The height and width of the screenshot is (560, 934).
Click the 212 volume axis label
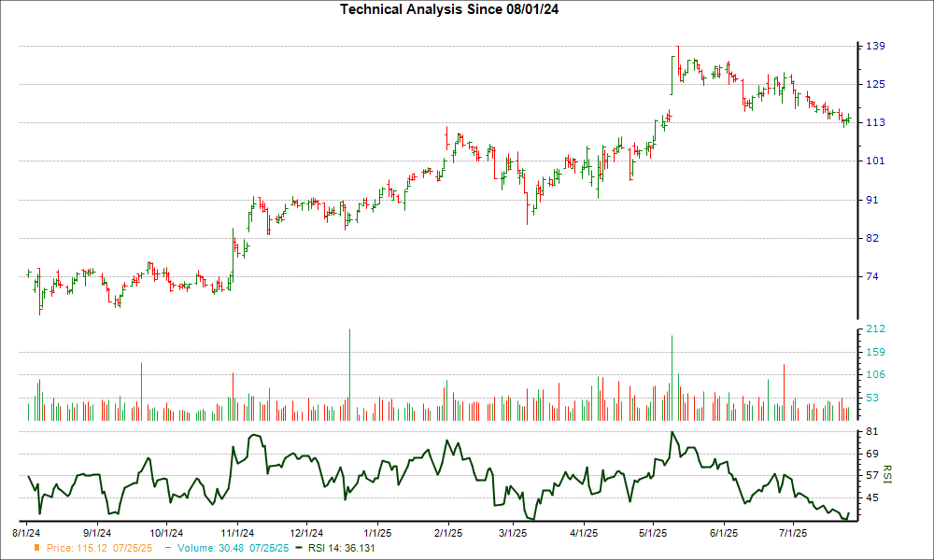coord(875,329)
